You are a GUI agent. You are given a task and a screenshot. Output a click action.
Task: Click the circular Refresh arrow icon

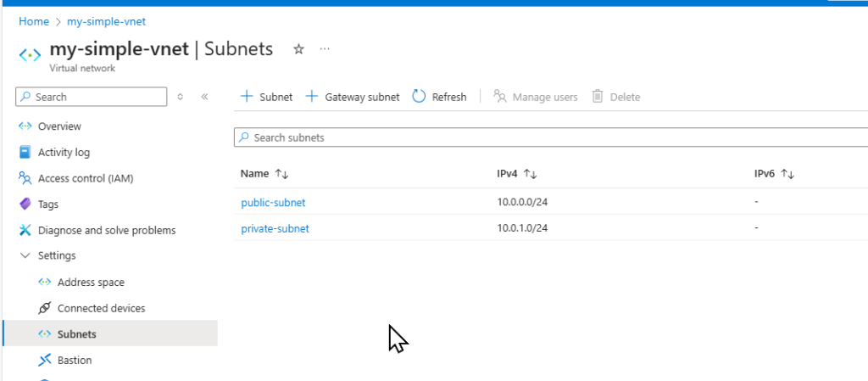(x=419, y=97)
